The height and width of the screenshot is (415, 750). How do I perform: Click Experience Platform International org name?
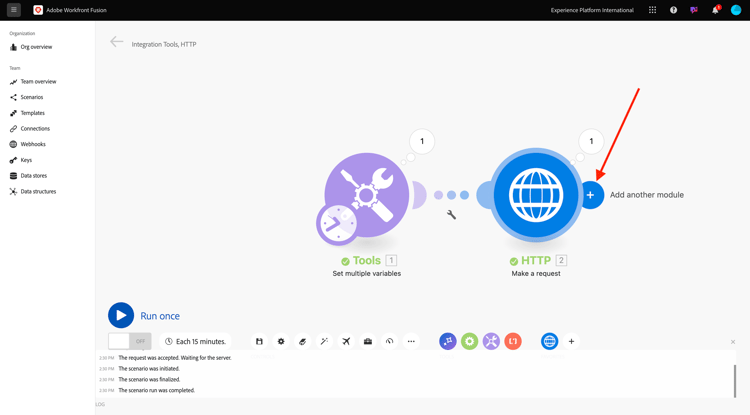click(592, 10)
